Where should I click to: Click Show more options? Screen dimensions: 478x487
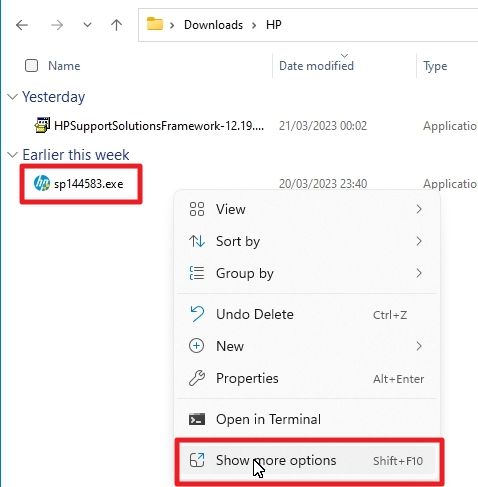point(307,461)
